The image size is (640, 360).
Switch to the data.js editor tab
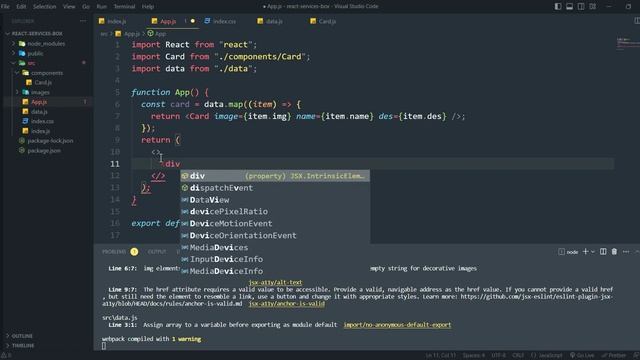point(274,21)
